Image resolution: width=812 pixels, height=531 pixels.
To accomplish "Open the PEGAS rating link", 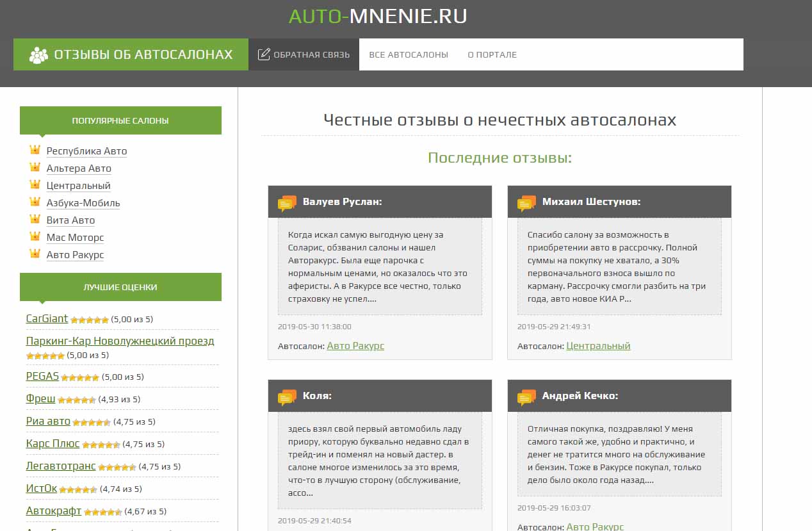I will [42, 376].
